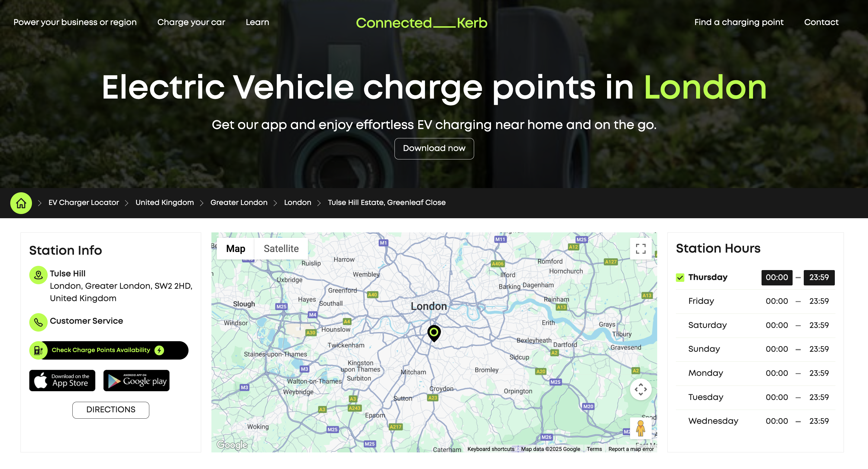This screenshot has width=868, height=469.
Task: Open the Google Play badge
Action: 136,380
